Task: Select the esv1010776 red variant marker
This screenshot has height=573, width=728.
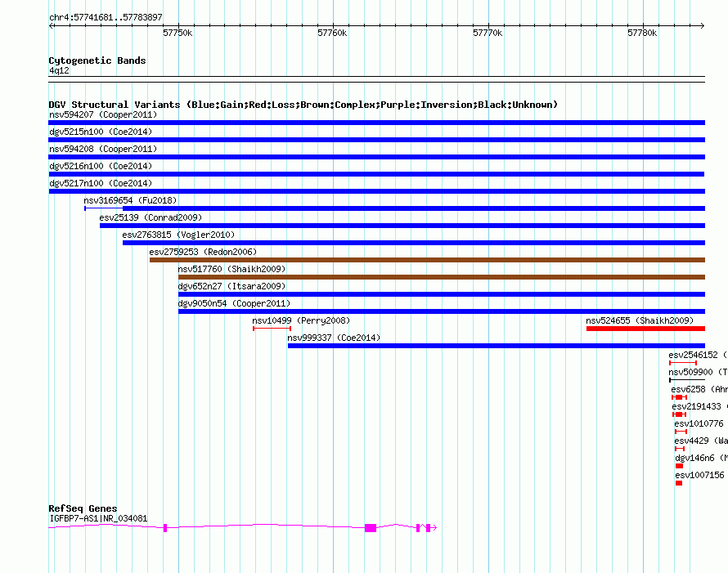Action: click(x=681, y=432)
